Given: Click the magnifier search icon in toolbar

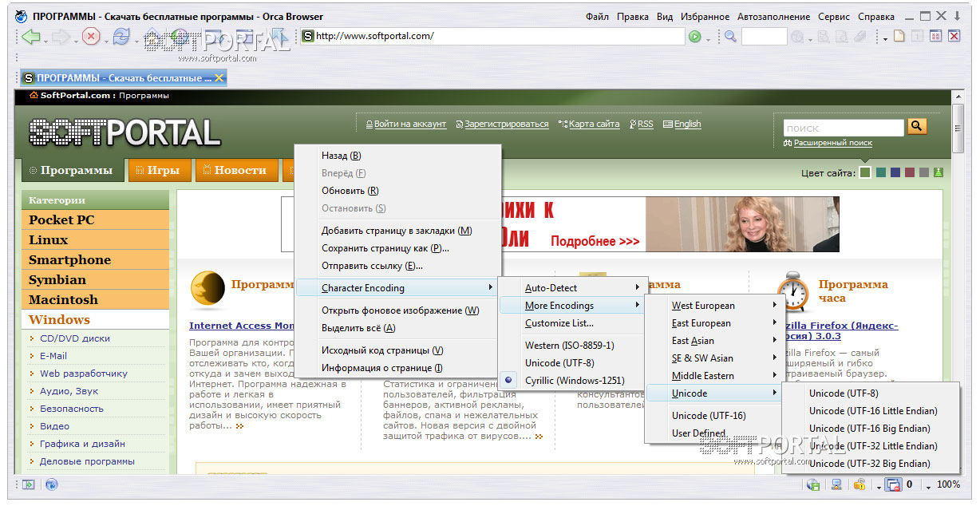Looking at the screenshot, I should [729, 36].
